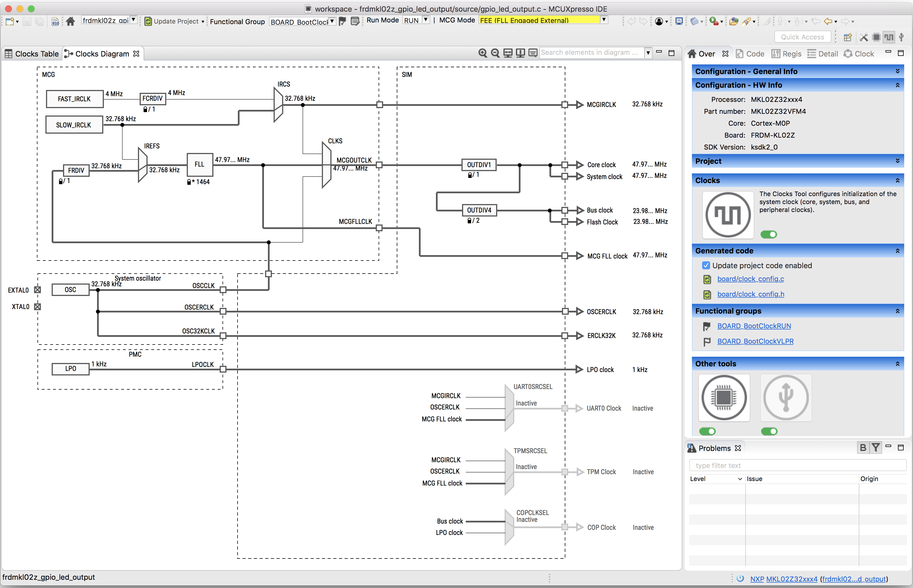Open the Run Mode dropdown
Image resolution: width=913 pixels, height=588 pixels.
tap(426, 20)
